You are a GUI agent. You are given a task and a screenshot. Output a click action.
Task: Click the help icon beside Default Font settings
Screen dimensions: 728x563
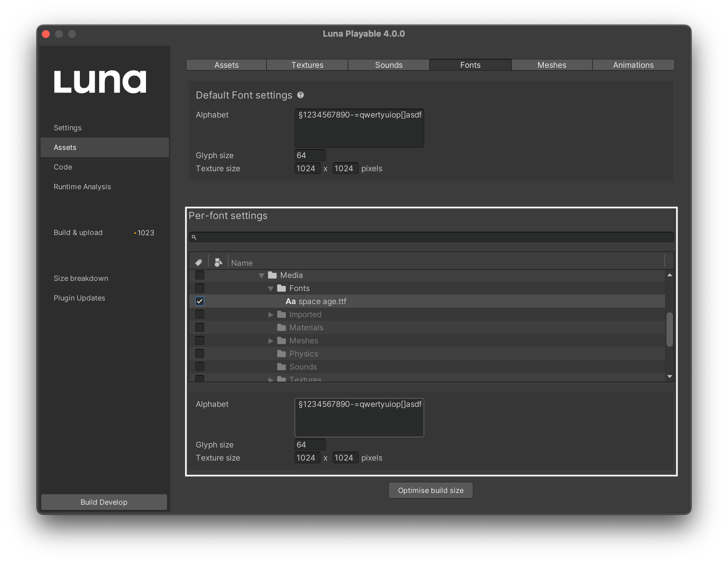click(x=300, y=95)
